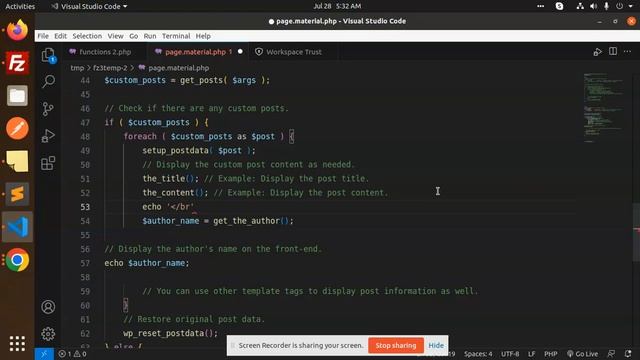Show Applications grid in dock
The image size is (640, 360).
coord(17,344)
